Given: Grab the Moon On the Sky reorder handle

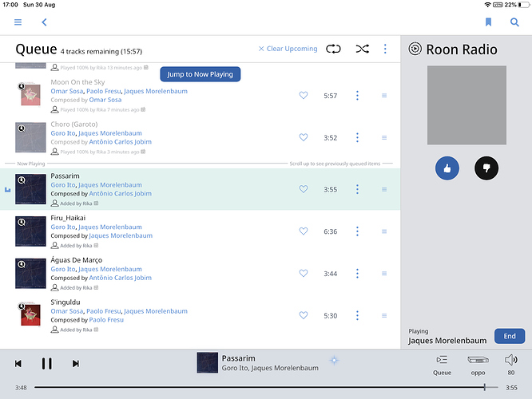Looking at the screenshot, I should 384,96.
